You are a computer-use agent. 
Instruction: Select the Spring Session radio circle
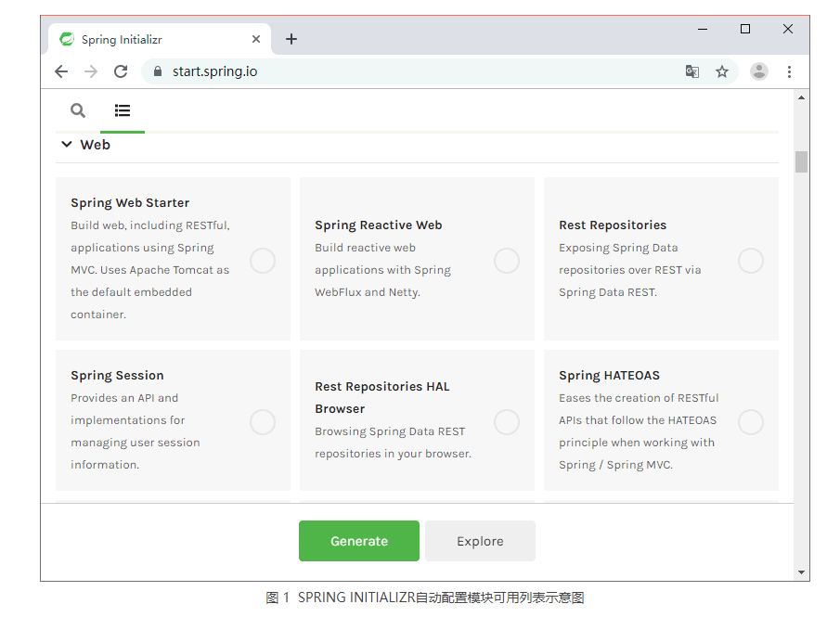263,422
